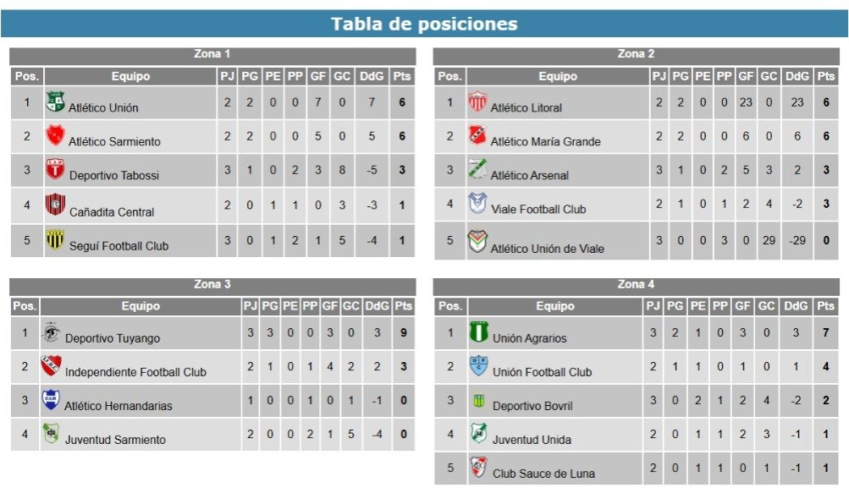Click the Equipo column header in Zona 1
849x504 pixels.
pyautogui.click(x=130, y=76)
